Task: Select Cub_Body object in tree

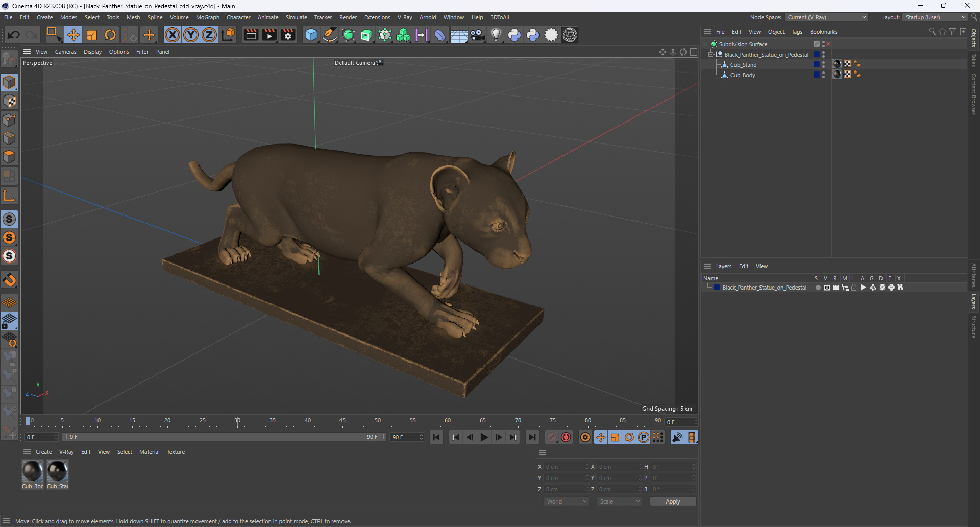Action: tap(743, 75)
